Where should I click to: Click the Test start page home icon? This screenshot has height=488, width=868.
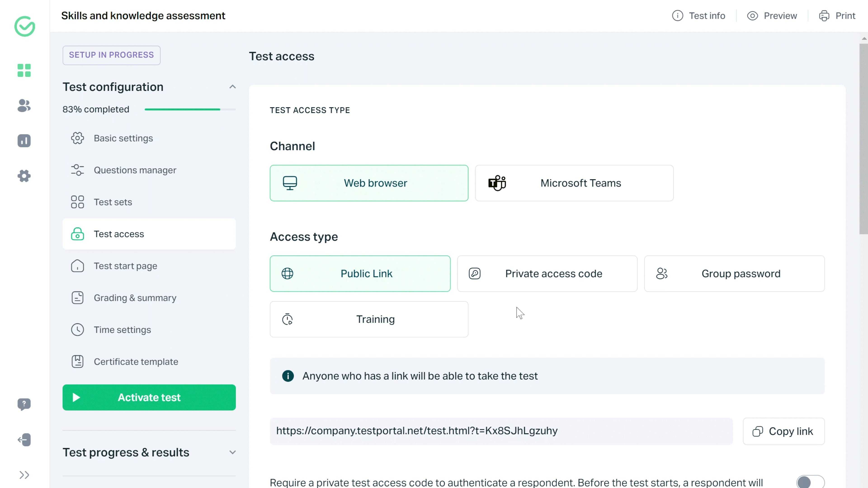coord(78,266)
